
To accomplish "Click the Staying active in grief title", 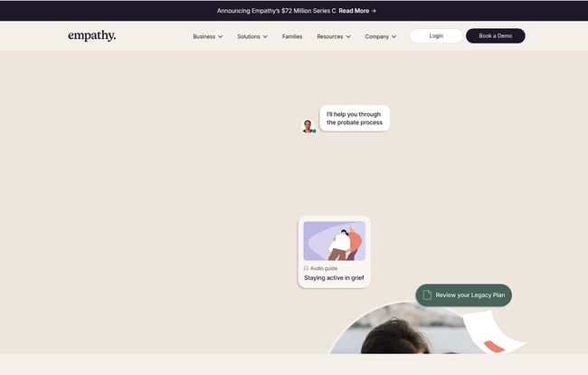I will coord(334,278).
